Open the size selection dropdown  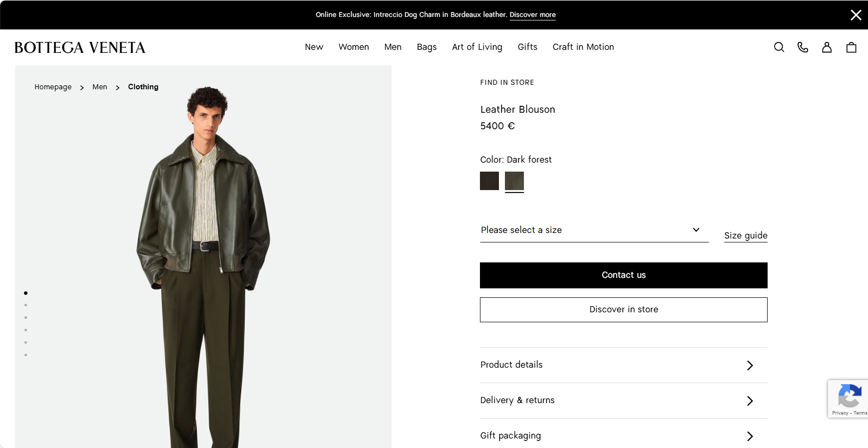tap(594, 230)
